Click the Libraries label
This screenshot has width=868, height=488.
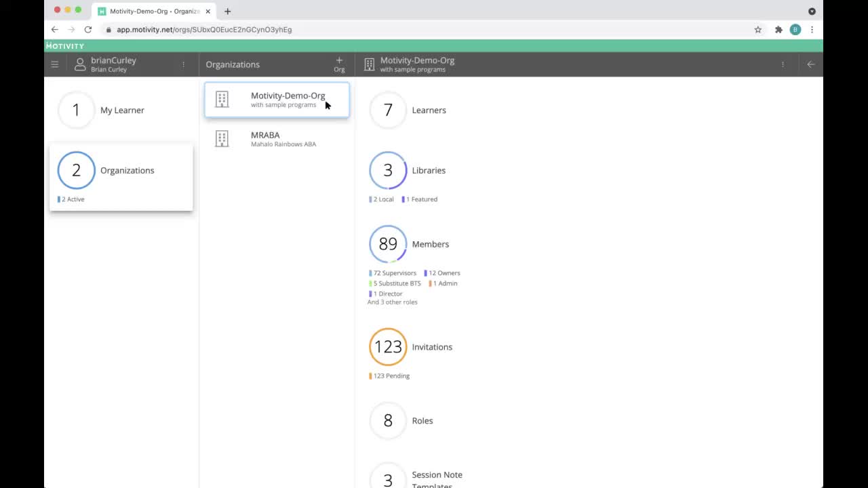pyautogui.click(x=429, y=170)
